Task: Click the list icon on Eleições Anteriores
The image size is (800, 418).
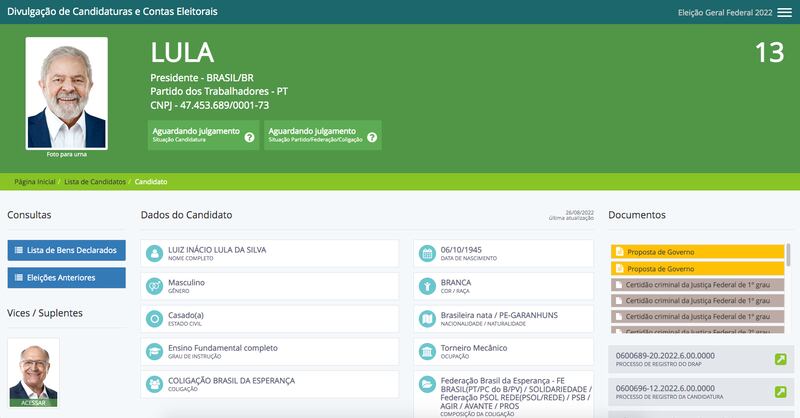Action: [x=19, y=278]
